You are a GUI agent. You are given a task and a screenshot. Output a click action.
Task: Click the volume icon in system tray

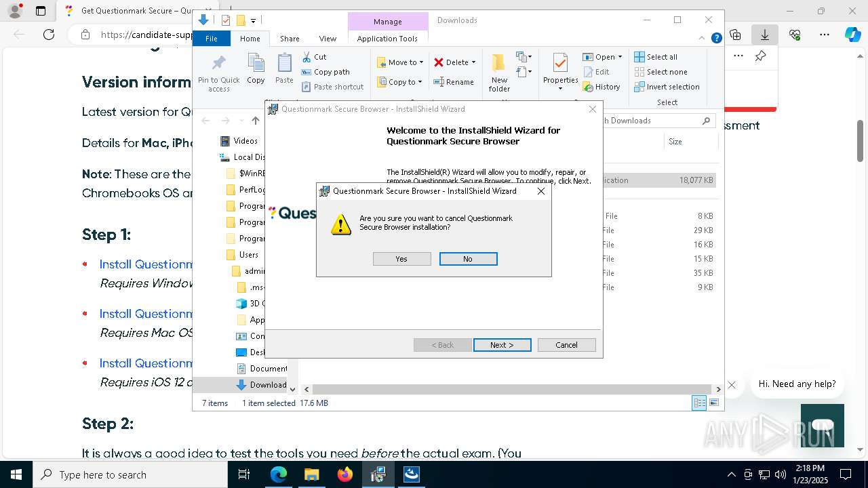tap(781, 474)
